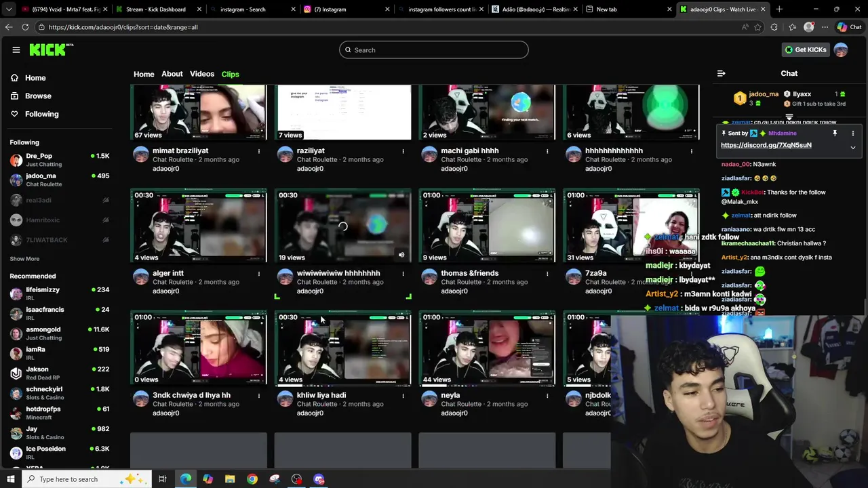Open options for khliw liya hadi clip
This screenshot has height=488, width=868.
tap(403, 395)
